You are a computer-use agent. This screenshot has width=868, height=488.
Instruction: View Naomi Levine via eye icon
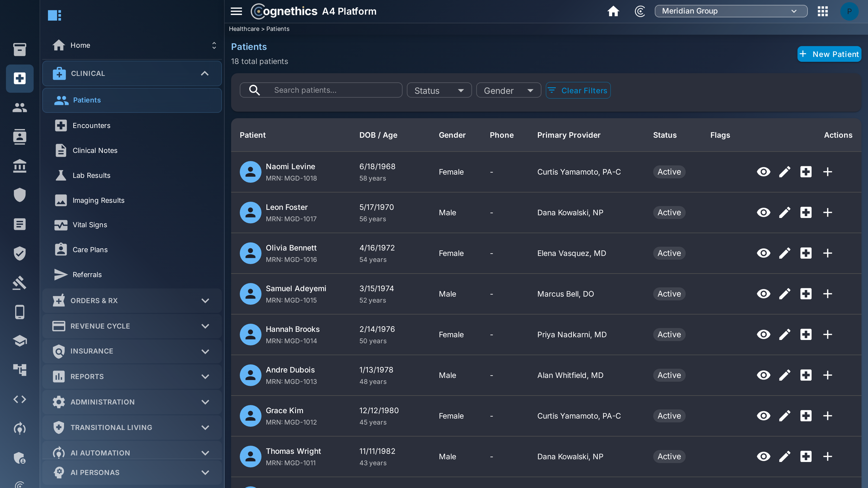[763, 172]
